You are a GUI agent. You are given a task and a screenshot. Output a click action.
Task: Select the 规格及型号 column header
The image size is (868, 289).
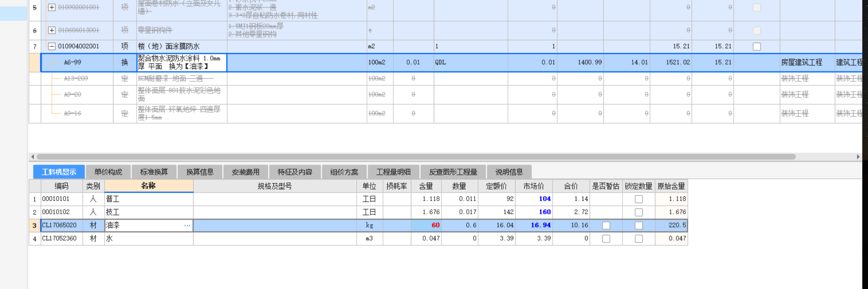point(275,186)
